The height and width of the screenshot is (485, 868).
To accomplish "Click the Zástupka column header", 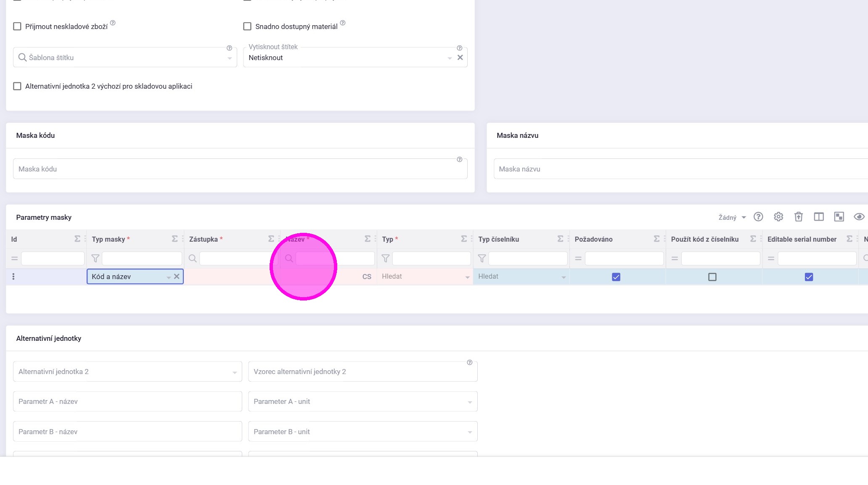I will [204, 239].
